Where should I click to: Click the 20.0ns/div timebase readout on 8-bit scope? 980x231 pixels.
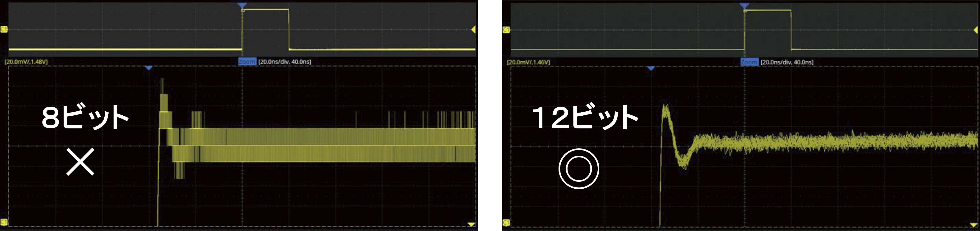point(285,62)
